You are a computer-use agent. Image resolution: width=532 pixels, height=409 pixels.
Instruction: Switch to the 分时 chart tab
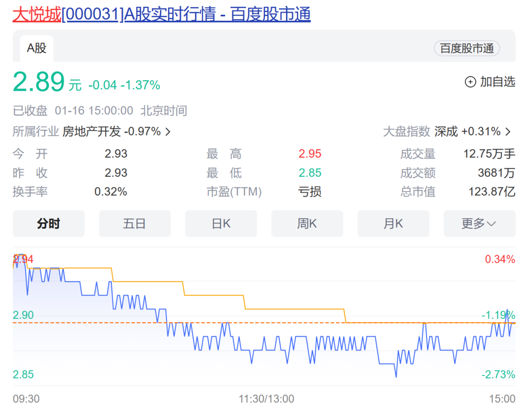click(48, 224)
